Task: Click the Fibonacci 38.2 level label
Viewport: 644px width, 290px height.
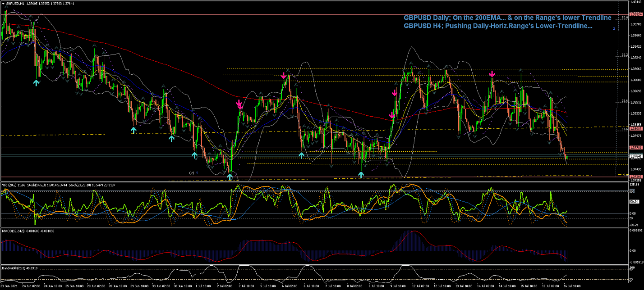Action: point(624,54)
